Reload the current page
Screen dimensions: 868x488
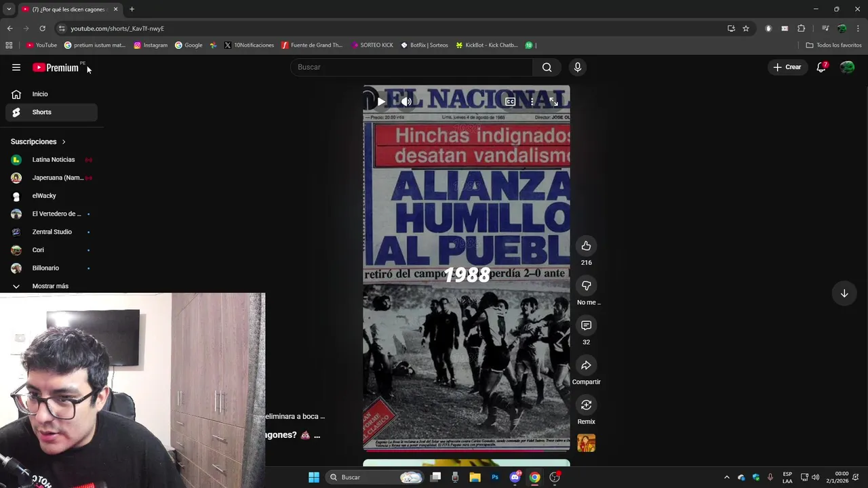pyautogui.click(x=42, y=28)
